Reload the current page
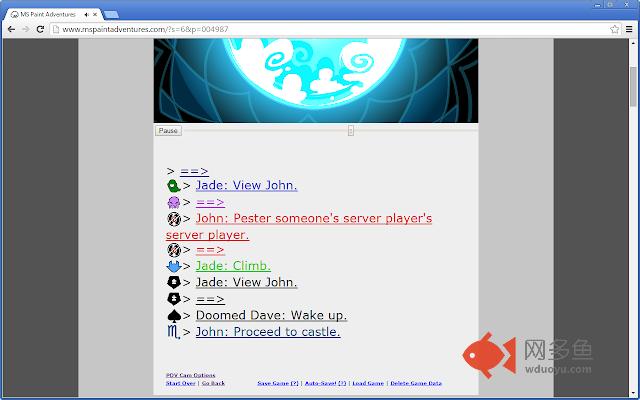The height and width of the screenshot is (400, 640). (40, 29)
